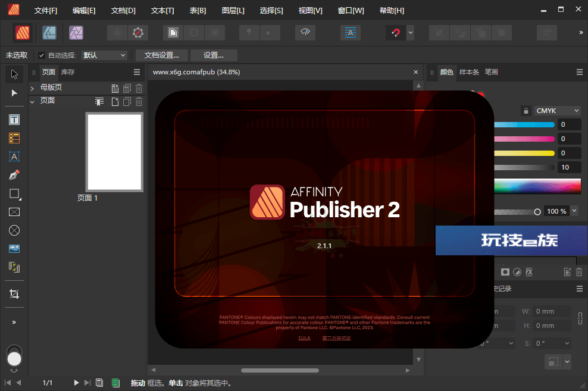This screenshot has width=588, height=391.
Task: Open the CMYK color model dropdown
Action: pyautogui.click(x=557, y=111)
